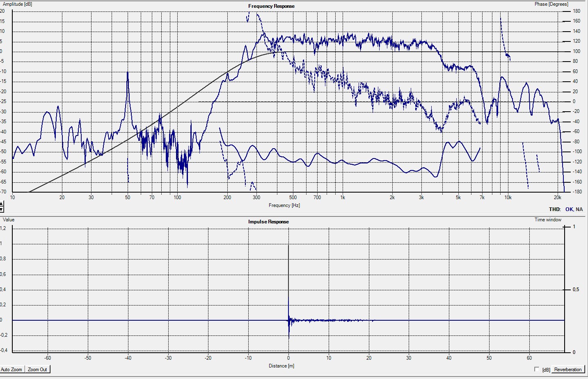The height and width of the screenshot is (379, 588).
Task: Click the 1k frequency tick label
Action: coord(343,198)
